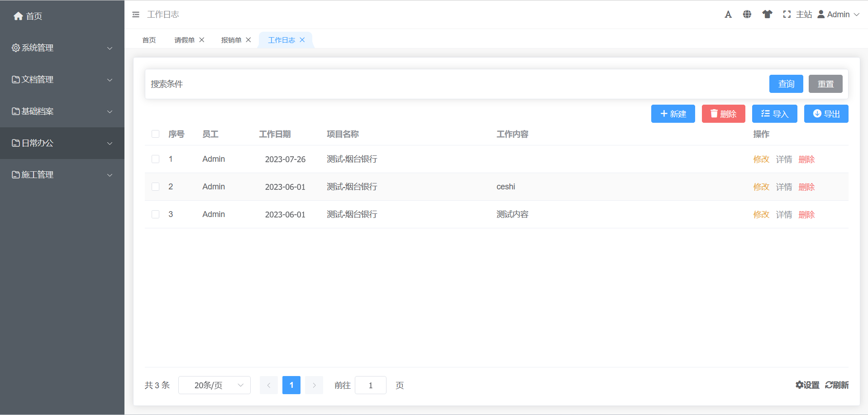Click 详情 for the ceshi row
Screen dimensions: 868x415
tap(784, 187)
